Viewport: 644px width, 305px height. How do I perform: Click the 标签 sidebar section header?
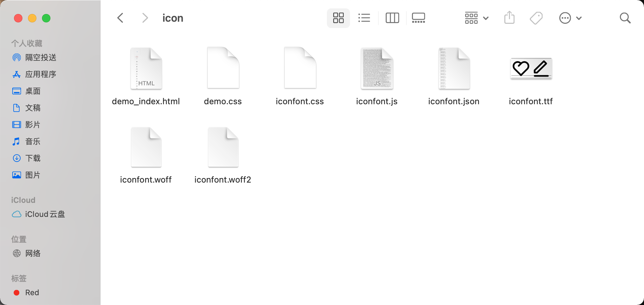pyautogui.click(x=19, y=278)
